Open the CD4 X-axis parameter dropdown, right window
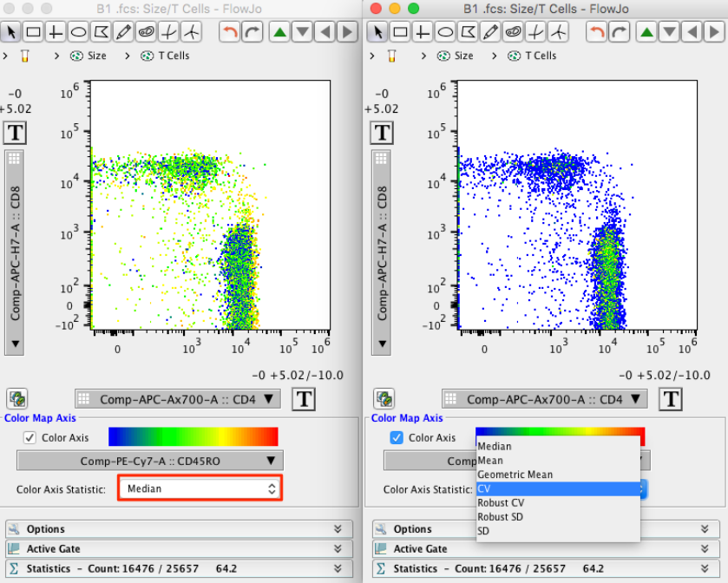The width and height of the screenshot is (728, 583). click(x=545, y=399)
